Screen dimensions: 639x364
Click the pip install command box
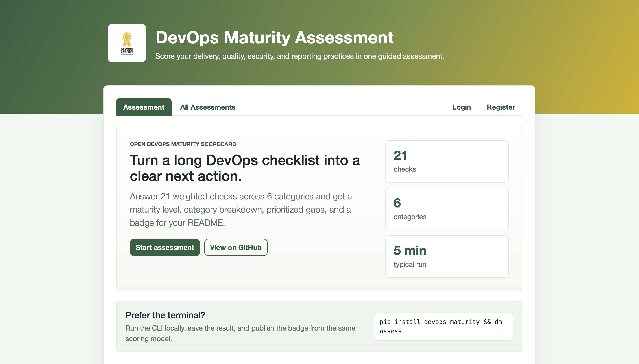(x=443, y=327)
